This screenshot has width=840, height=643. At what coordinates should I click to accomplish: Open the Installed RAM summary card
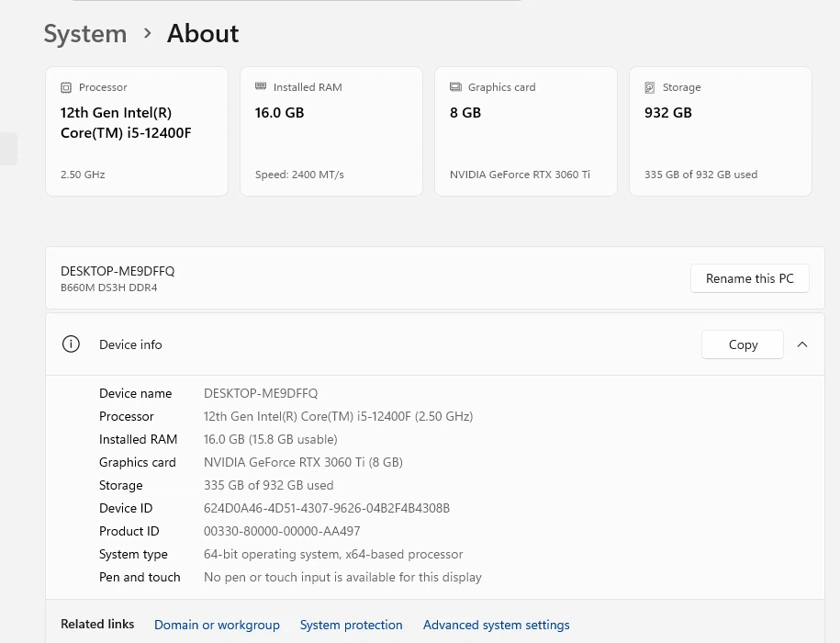(x=331, y=131)
